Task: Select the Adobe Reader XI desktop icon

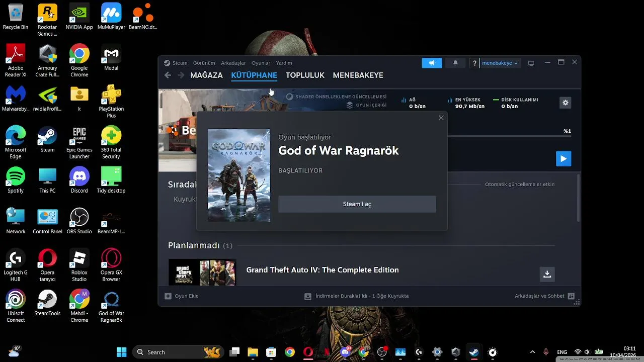Action: coord(16,61)
